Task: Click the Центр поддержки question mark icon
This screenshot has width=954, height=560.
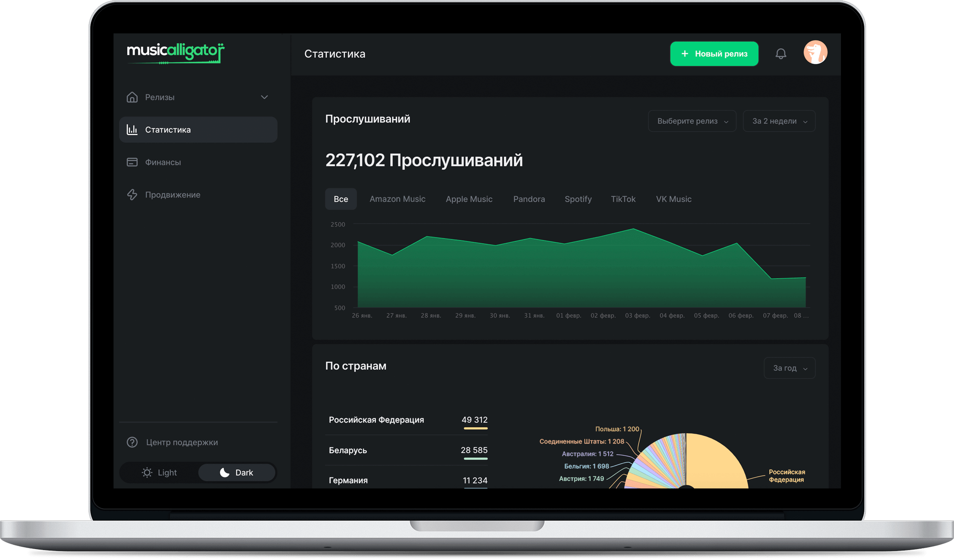Action: click(132, 442)
